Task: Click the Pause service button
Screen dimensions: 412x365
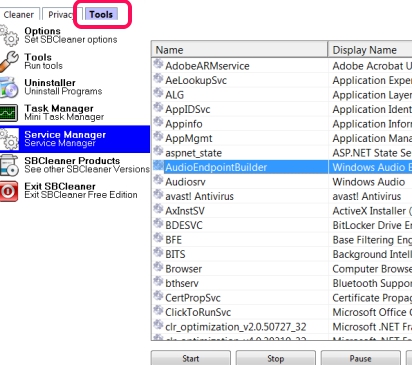Action: [361, 358]
